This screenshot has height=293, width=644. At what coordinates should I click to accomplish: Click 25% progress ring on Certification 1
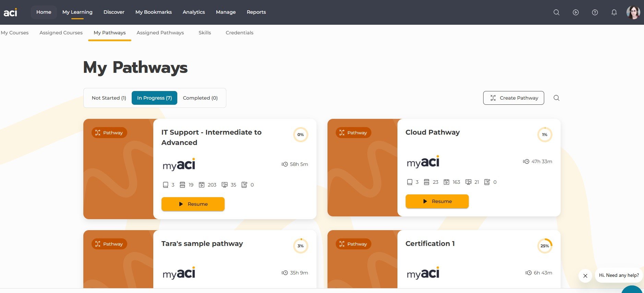pyautogui.click(x=545, y=246)
